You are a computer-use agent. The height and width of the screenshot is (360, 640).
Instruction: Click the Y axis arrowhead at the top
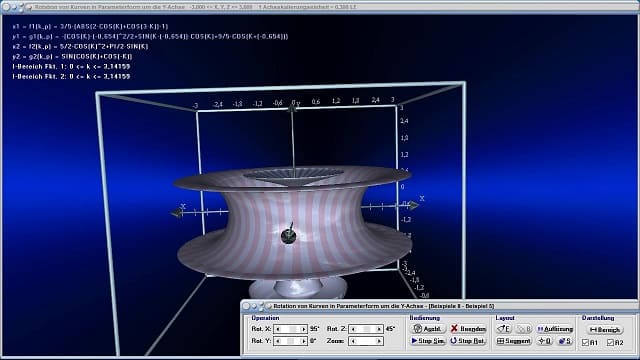coord(291,109)
